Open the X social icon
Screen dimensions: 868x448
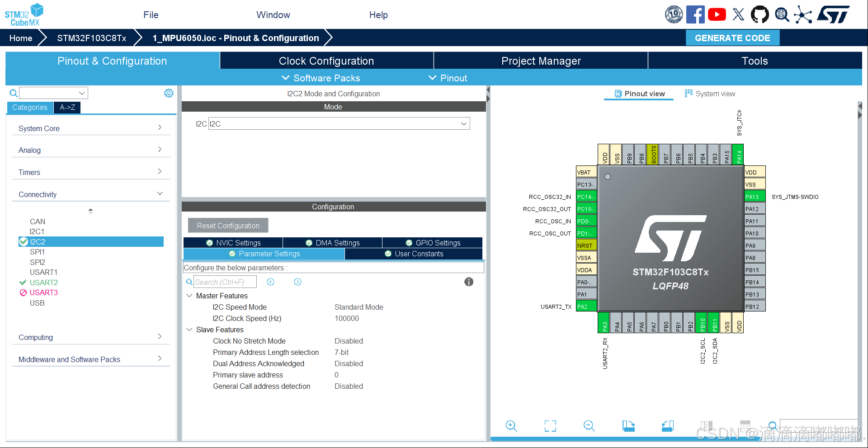738,14
